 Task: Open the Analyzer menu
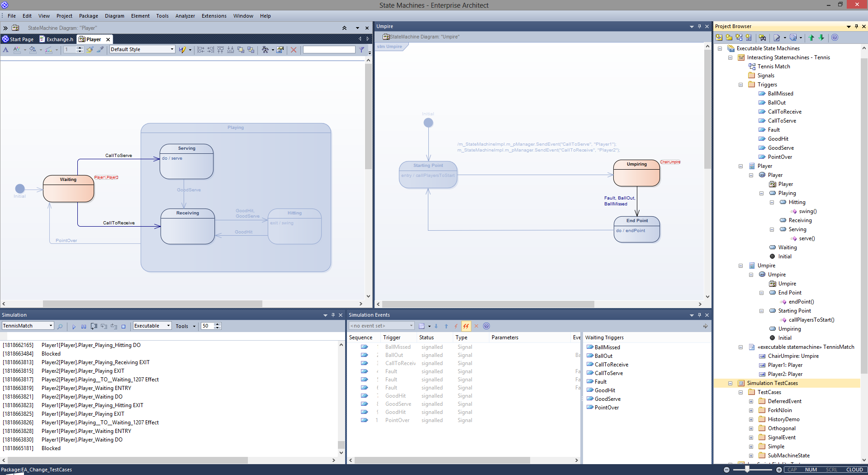click(185, 16)
